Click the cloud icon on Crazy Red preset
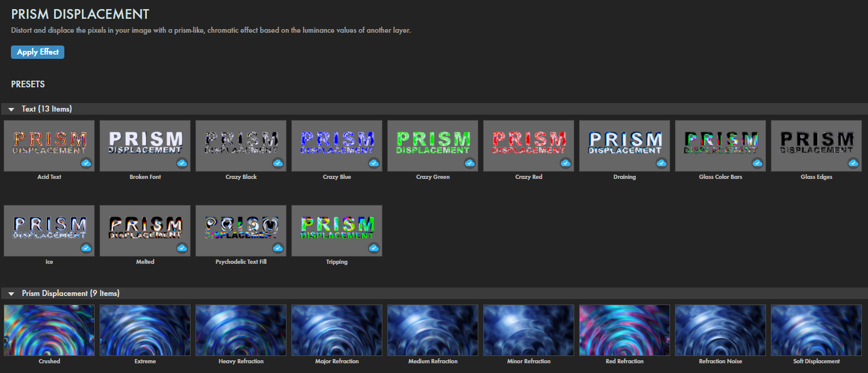Viewport: 868px width, 373px height. (x=566, y=163)
